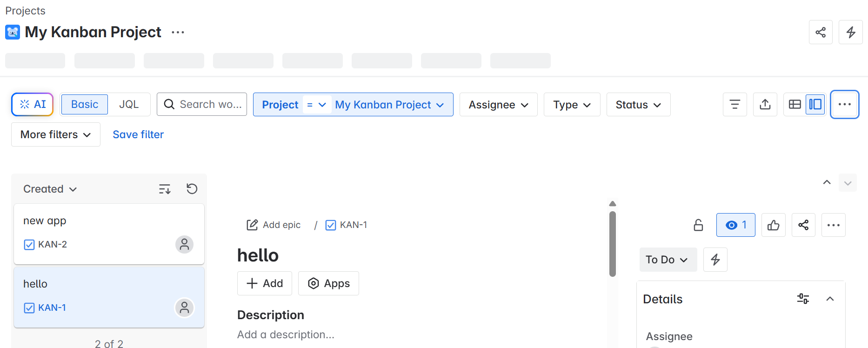This screenshot has height=348, width=868.
Task: Toggle the watch eye button for KAN-1
Action: 735,225
